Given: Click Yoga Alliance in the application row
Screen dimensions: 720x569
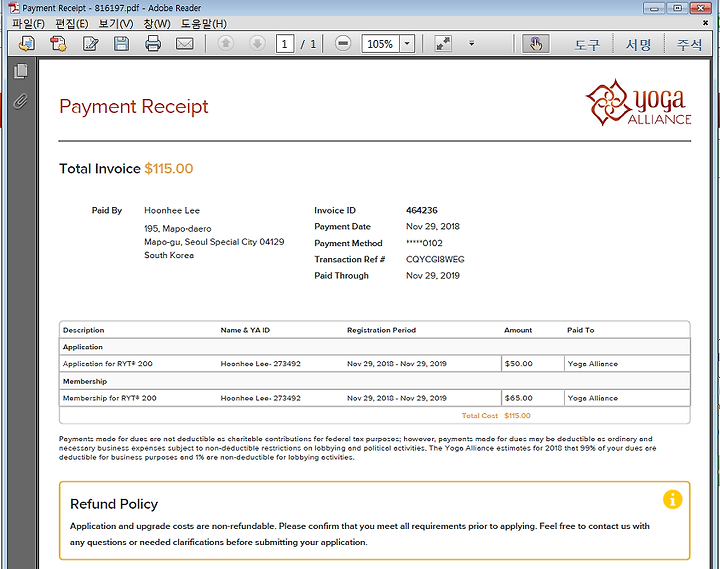Looking at the screenshot, I should 592,363.
